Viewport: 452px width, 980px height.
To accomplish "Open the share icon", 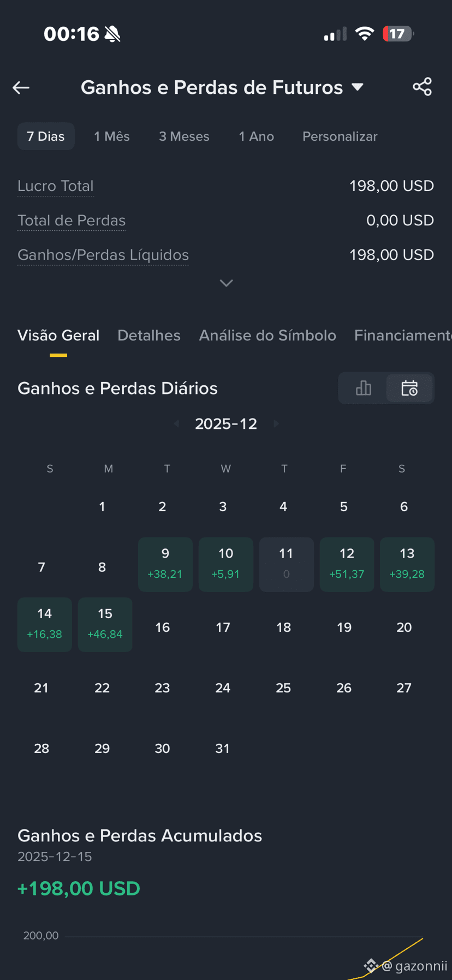I will [422, 87].
